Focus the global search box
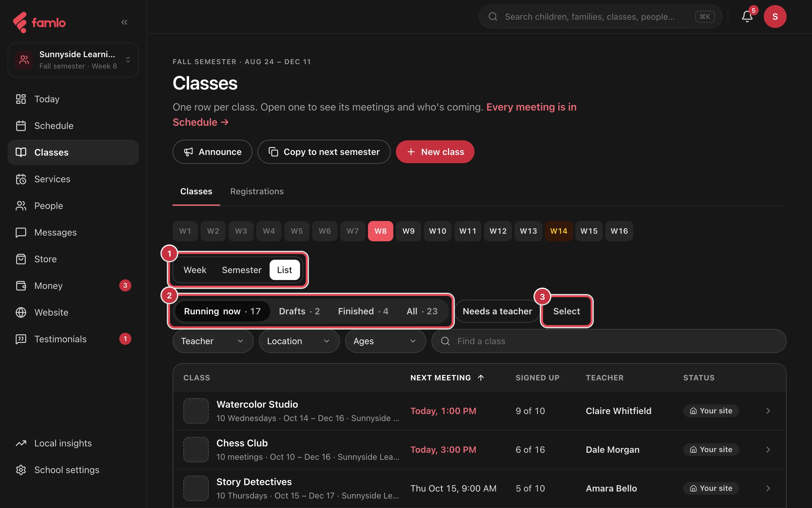 click(x=600, y=17)
